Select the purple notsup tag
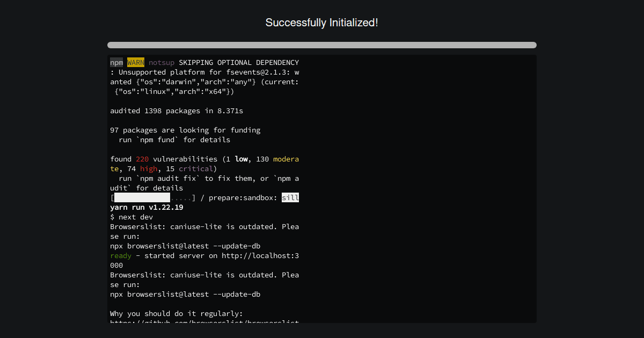The width and height of the screenshot is (644, 338). (162, 62)
